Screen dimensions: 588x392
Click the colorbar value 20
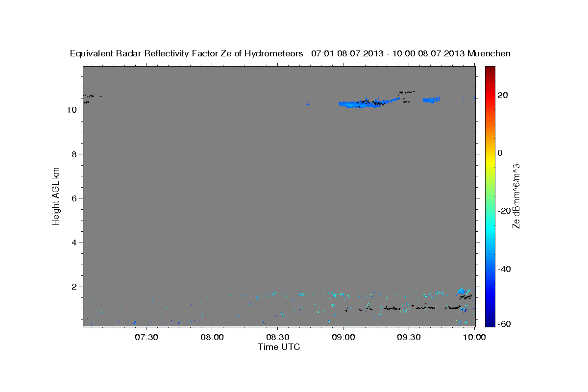coord(502,95)
